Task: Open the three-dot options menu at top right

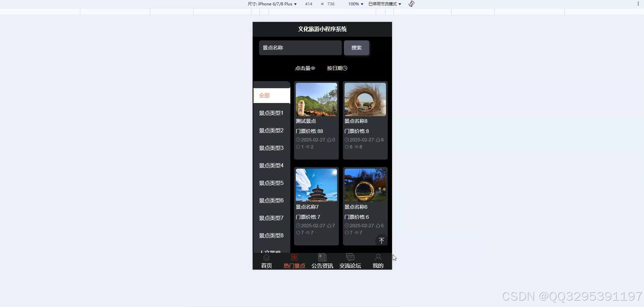Action: (x=638, y=4)
